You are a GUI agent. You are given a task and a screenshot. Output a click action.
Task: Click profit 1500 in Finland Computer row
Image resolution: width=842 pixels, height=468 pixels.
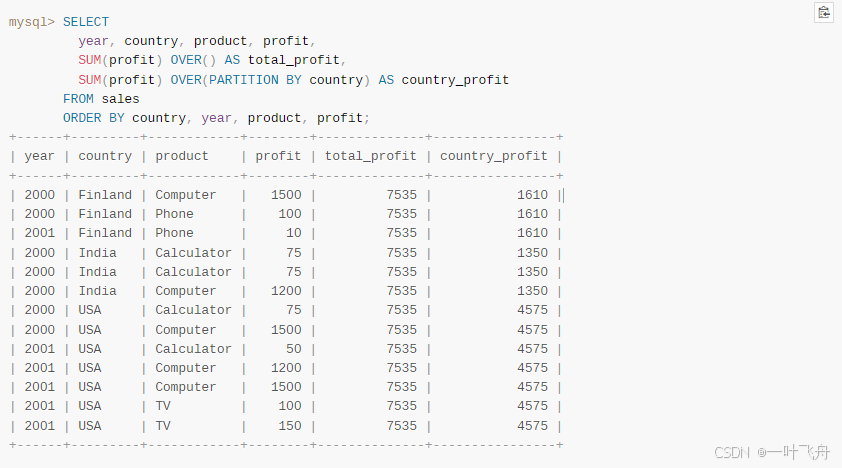(285, 195)
